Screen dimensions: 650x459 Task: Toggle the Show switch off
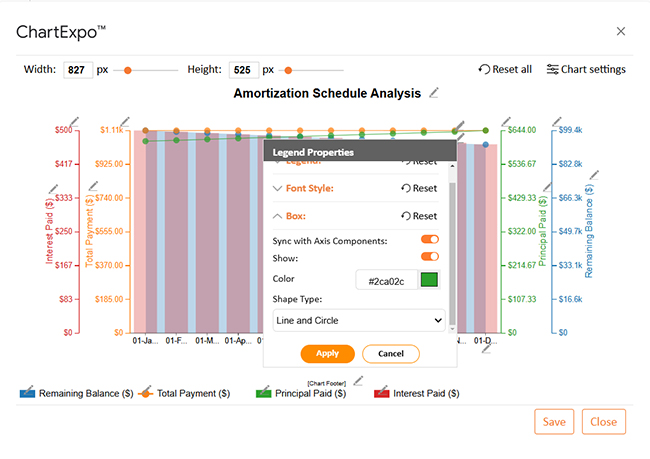coord(430,257)
